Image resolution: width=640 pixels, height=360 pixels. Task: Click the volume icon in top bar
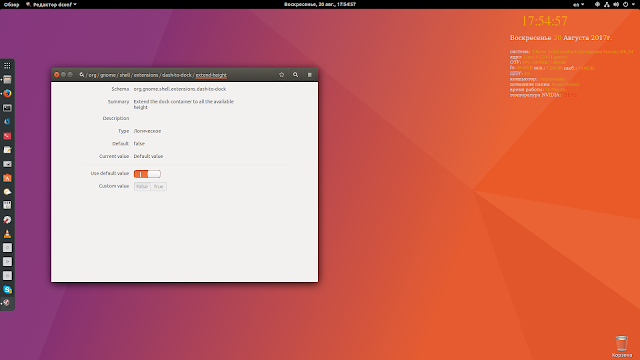[616, 4]
